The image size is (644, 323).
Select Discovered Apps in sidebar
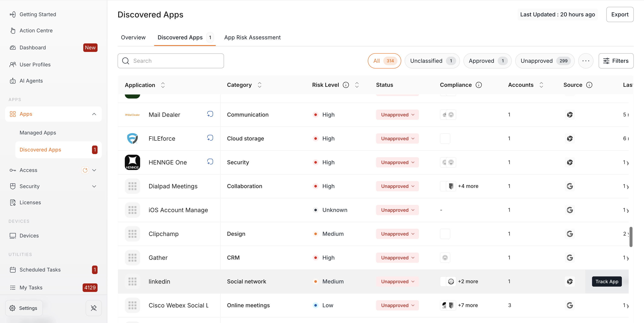59,150
